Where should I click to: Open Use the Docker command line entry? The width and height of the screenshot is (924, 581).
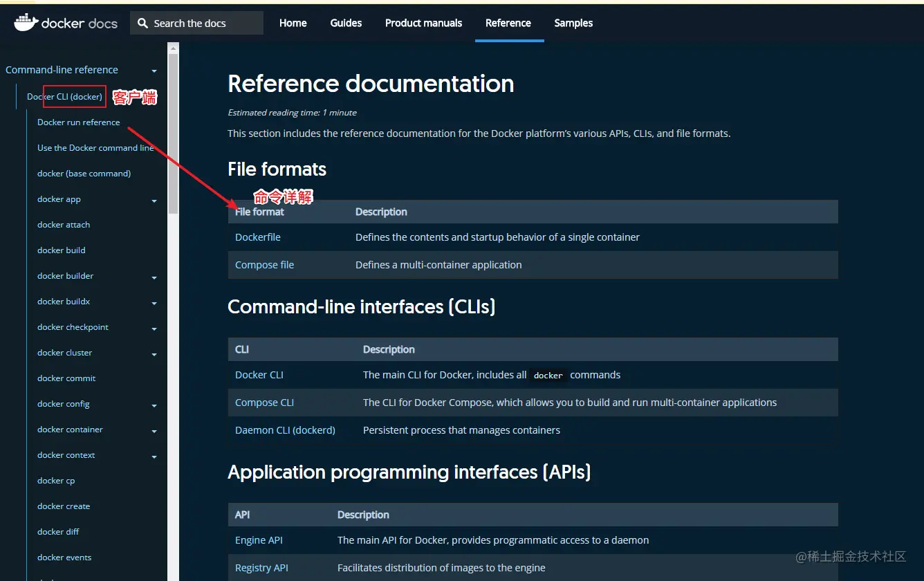pos(95,148)
